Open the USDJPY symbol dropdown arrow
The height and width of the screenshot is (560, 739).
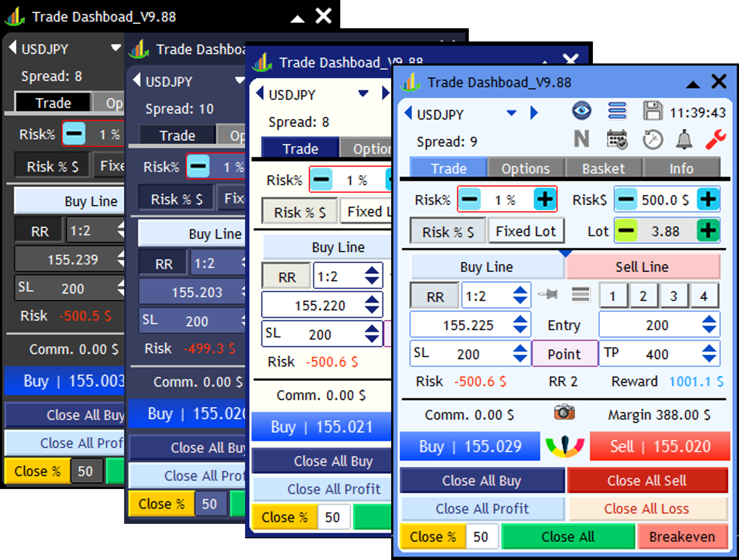511,113
